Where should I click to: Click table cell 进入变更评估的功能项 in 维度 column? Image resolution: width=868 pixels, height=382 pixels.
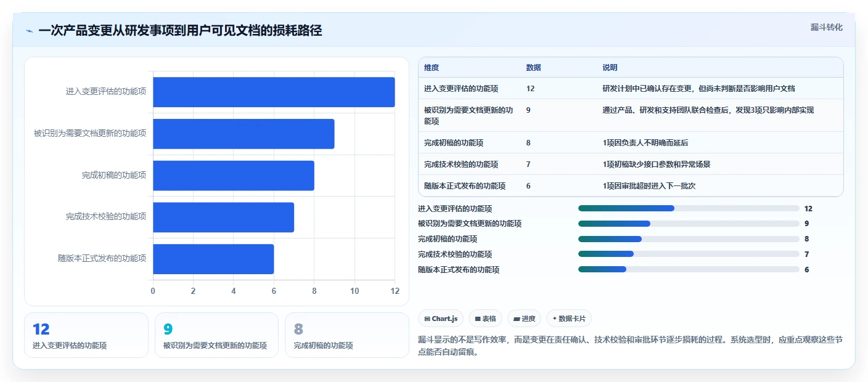pos(461,89)
